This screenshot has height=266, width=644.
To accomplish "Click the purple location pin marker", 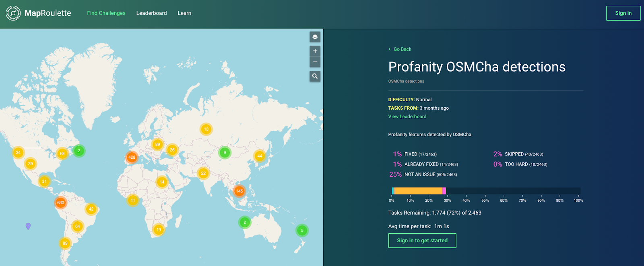I will click(28, 226).
